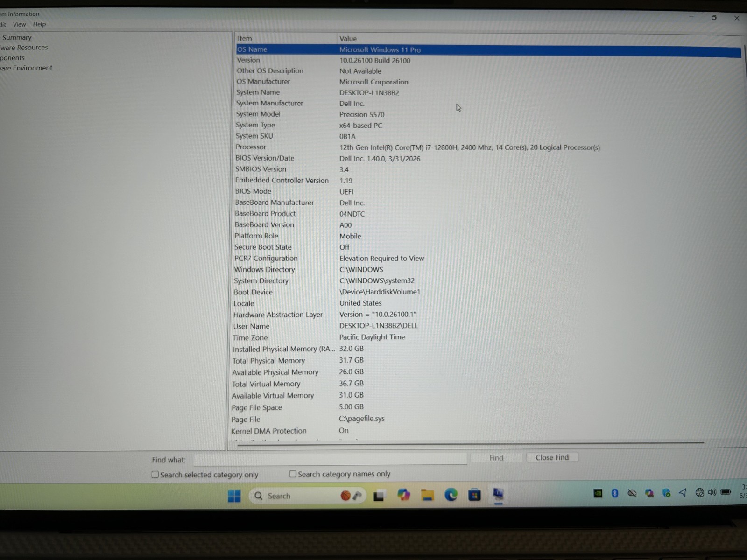747x560 pixels.
Task: Click the magnifier icon in taskbar search
Action: (x=258, y=496)
